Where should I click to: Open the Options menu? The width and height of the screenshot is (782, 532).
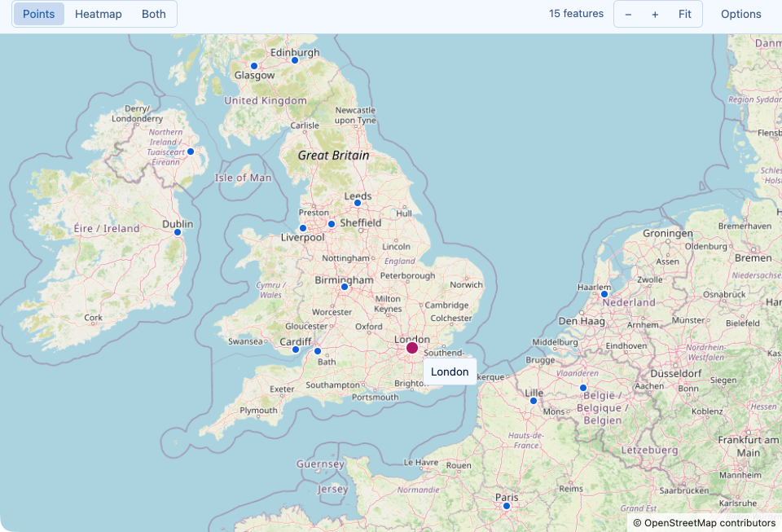(x=740, y=14)
